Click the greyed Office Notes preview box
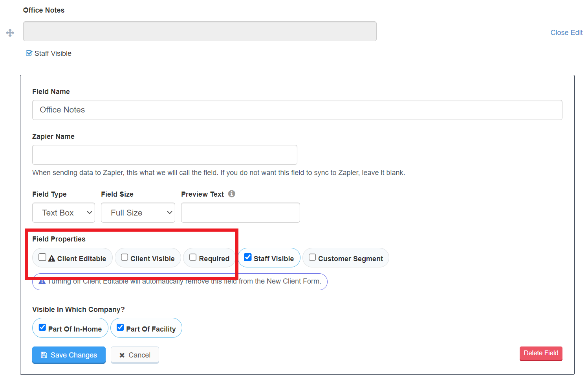Viewport: 588px width, 387px height. coord(200,31)
